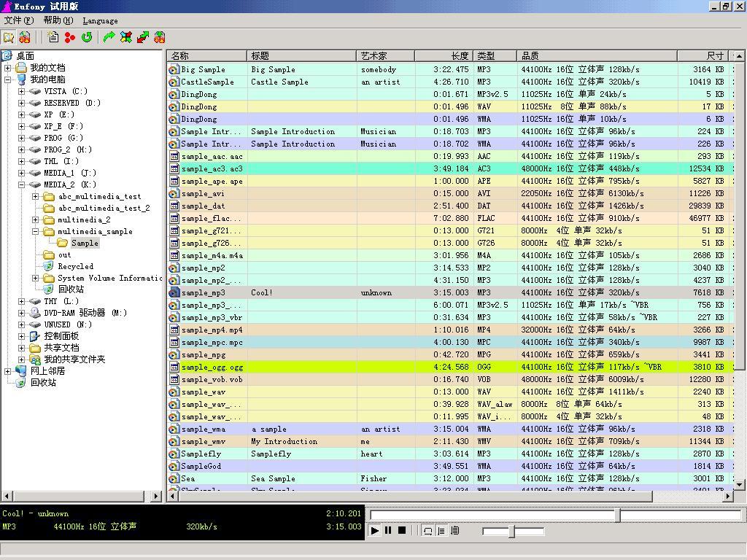Click the 控制面板 control panel icon

35,336
